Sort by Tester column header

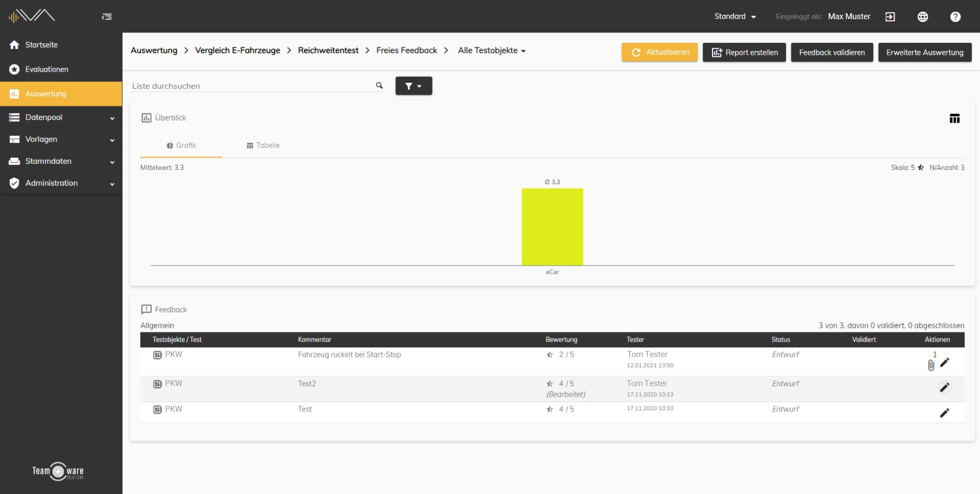point(635,340)
